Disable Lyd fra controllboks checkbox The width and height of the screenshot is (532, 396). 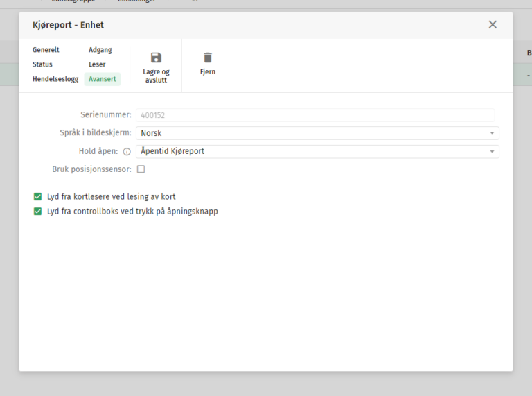click(38, 212)
